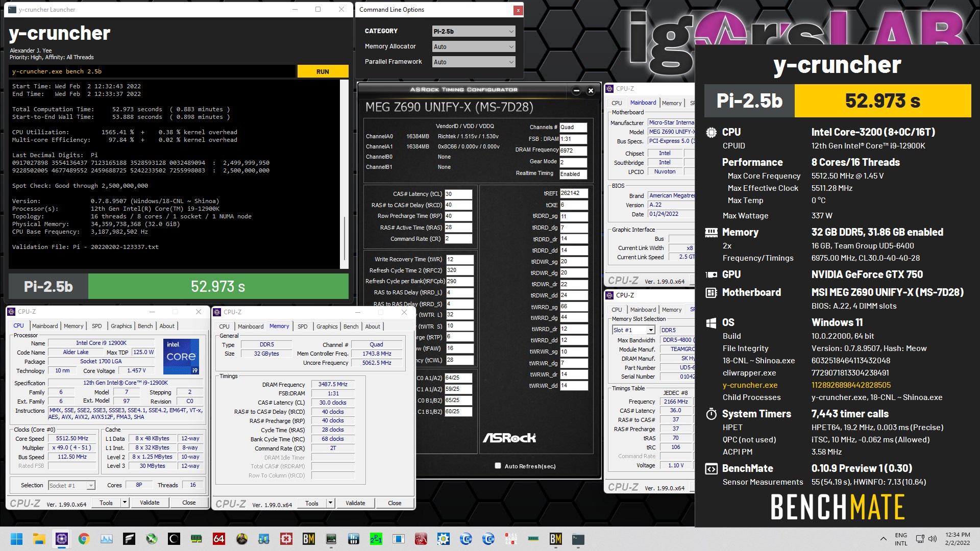
Task: Click the CAS# Latency (tCL) field
Action: pyautogui.click(x=458, y=194)
